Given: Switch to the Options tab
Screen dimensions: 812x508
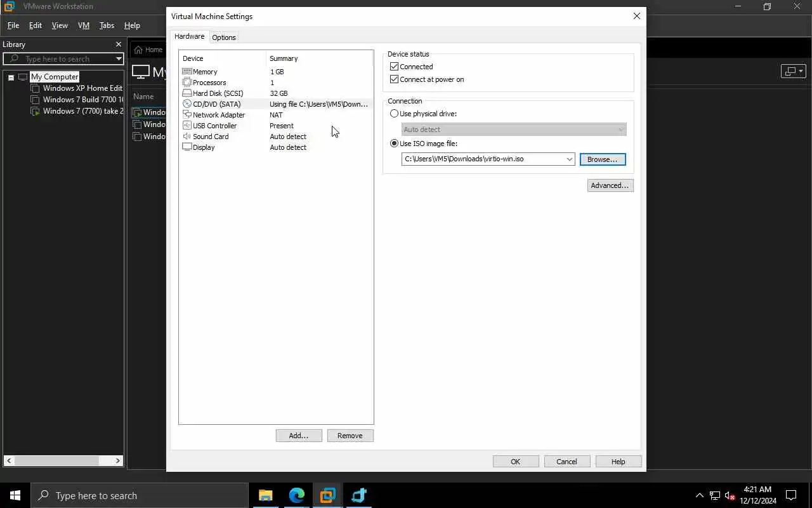Looking at the screenshot, I should [224, 37].
